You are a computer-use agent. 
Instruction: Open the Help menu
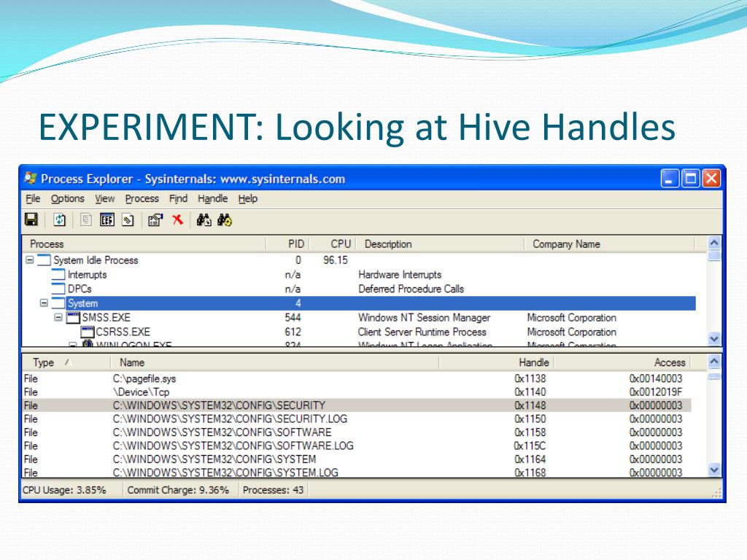pos(248,198)
